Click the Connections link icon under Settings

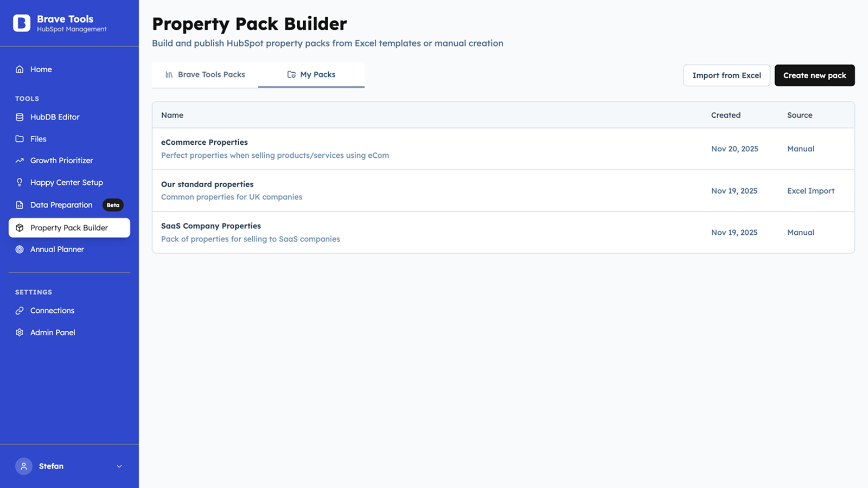point(20,310)
